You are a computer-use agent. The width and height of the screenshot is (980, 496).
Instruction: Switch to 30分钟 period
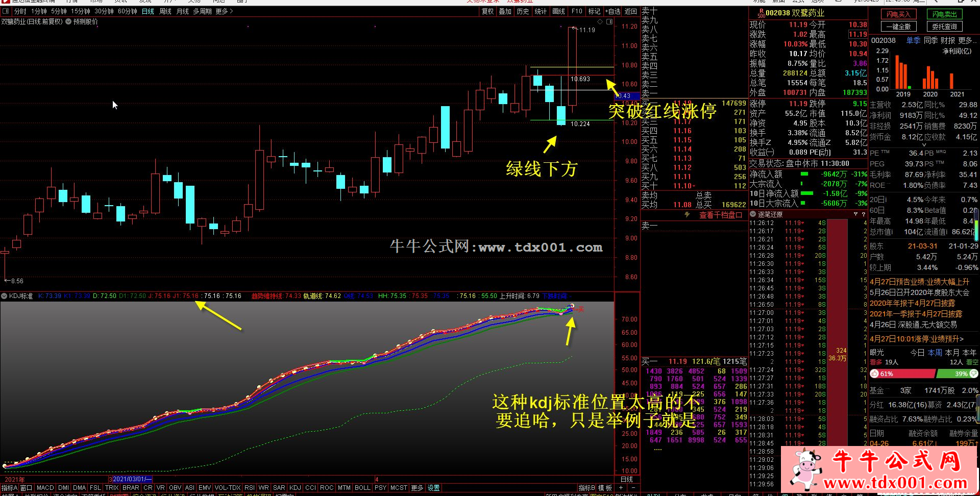[x=104, y=11]
